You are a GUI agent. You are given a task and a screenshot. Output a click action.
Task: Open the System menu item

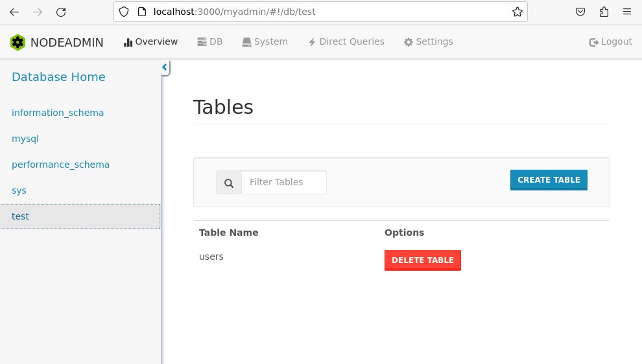pos(265,41)
